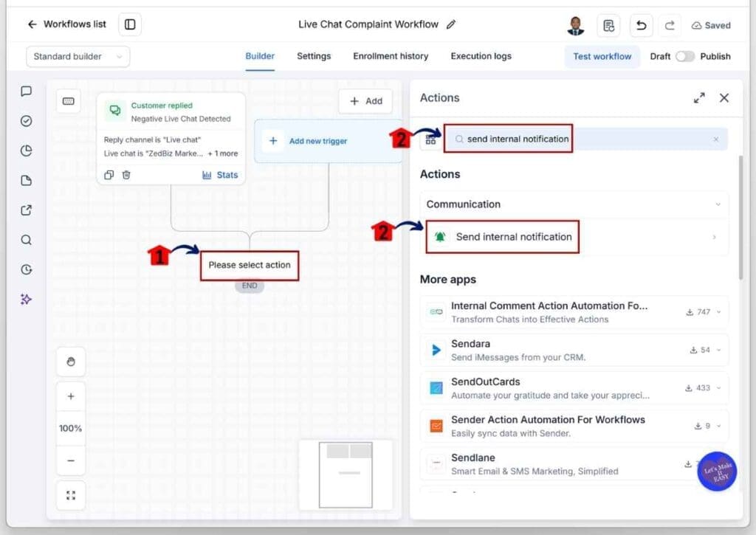
Task: Open the AI sparkle sidebar icon
Action: (27, 300)
